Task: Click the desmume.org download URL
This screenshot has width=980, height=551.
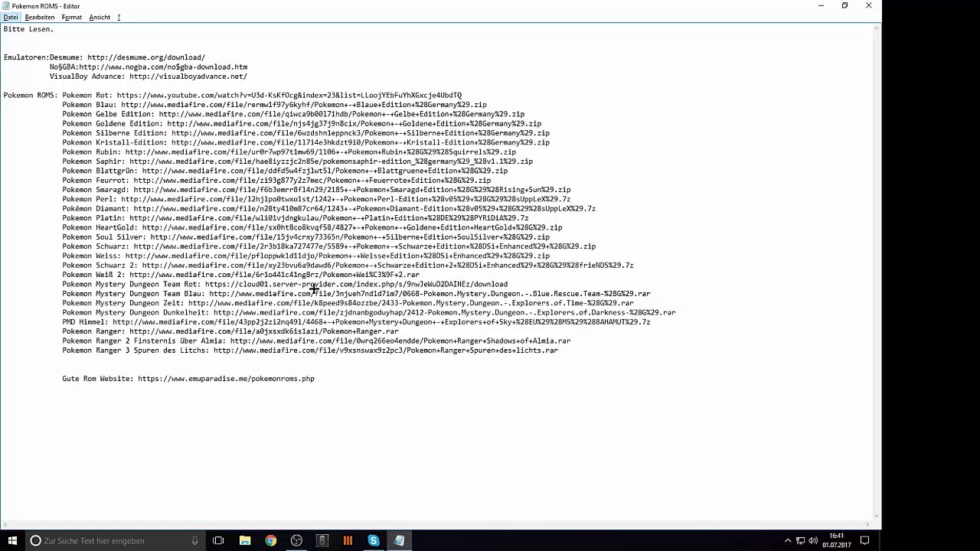Action: tap(146, 57)
